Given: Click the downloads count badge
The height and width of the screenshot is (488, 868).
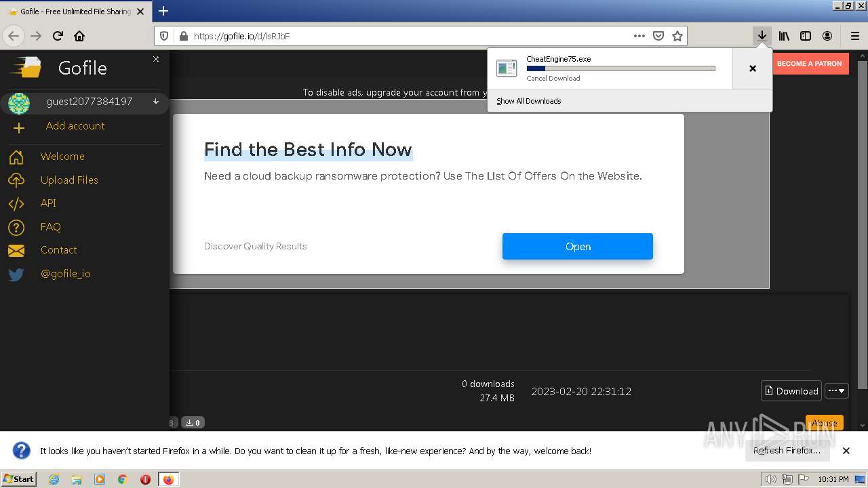Looking at the screenshot, I should [x=193, y=423].
